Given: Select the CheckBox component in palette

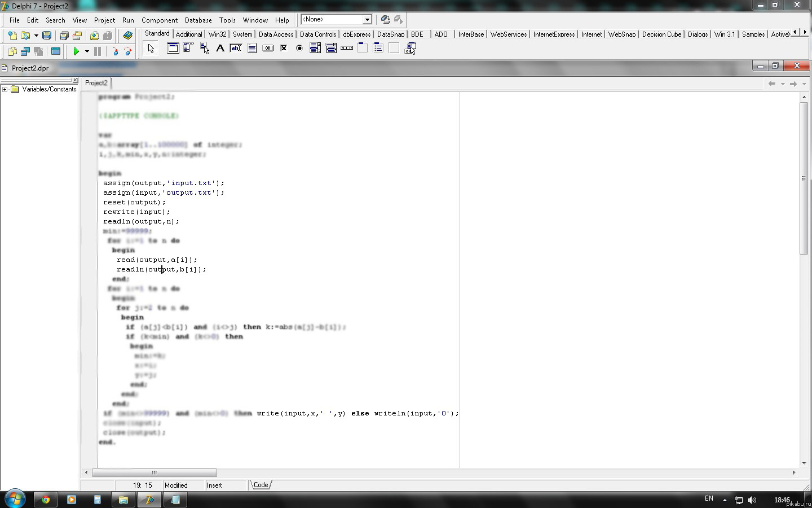Looking at the screenshot, I should click(284, 49).
